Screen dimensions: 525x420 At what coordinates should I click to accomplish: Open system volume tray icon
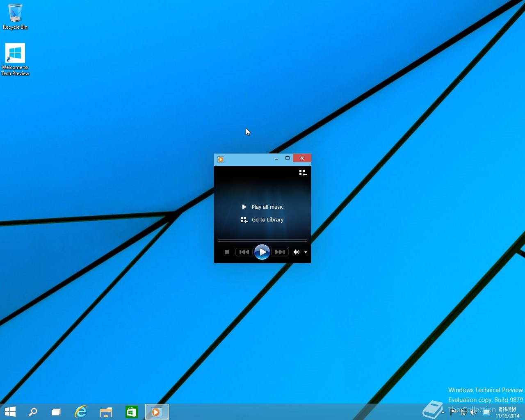(474, 412)
